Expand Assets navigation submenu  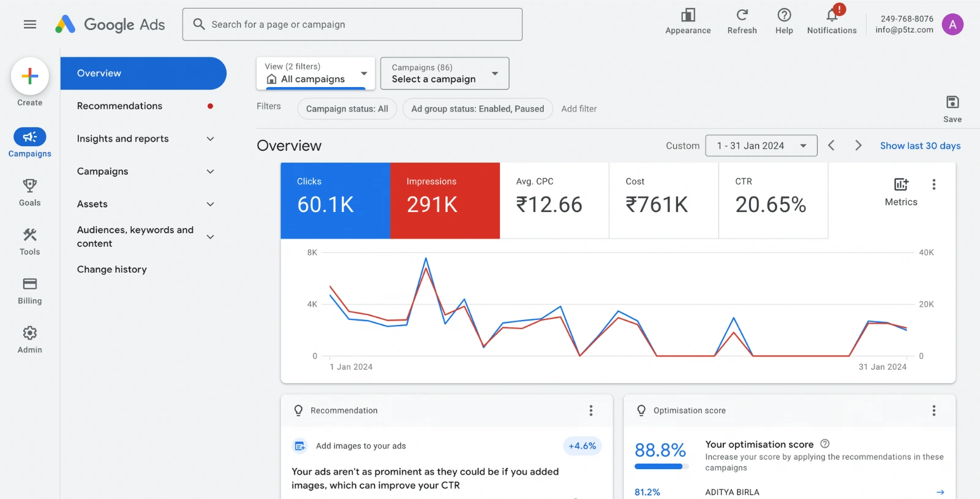coord(210,204)
